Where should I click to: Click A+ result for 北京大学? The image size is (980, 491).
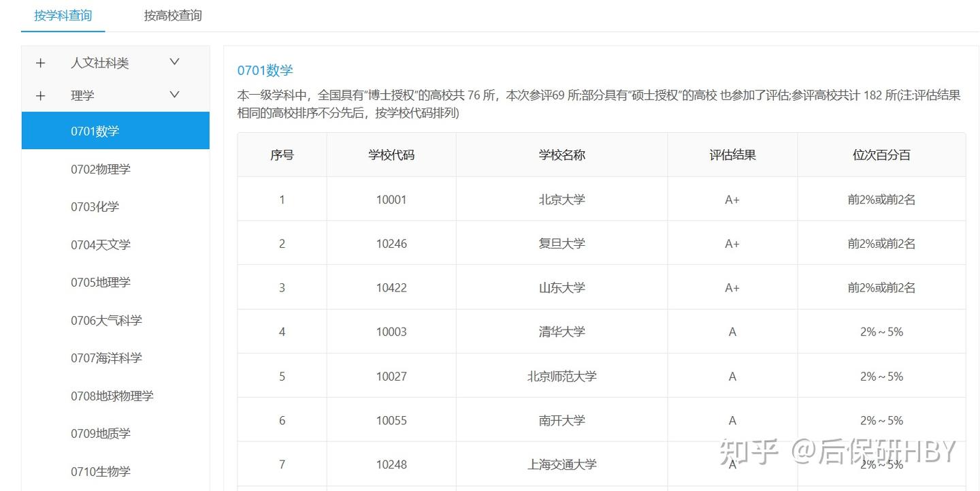pos(732,200)
